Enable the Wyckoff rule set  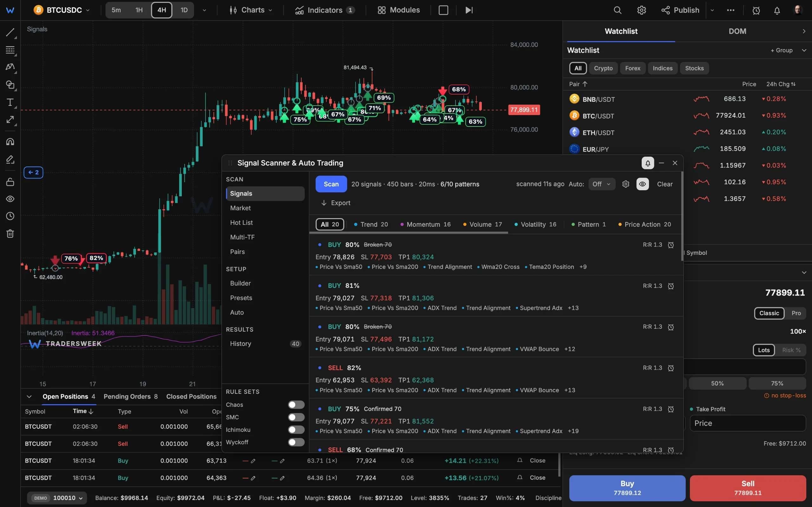coord(296,442)
